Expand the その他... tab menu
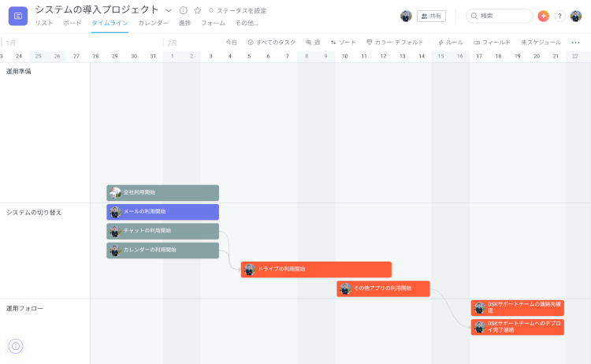The width and height of the screenshot is (591, 364). pyautogui.click(x=247, y=24)
